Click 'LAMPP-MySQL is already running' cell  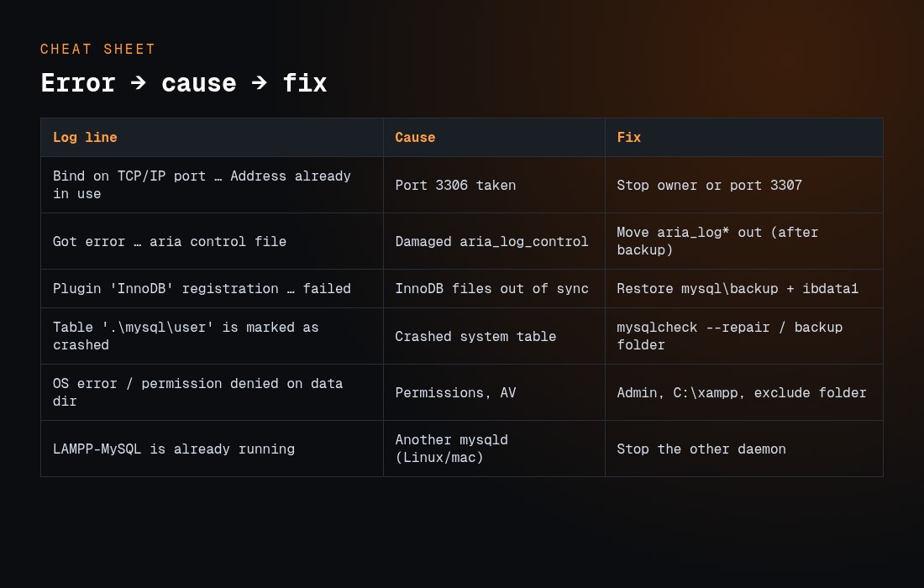[212, 449]
